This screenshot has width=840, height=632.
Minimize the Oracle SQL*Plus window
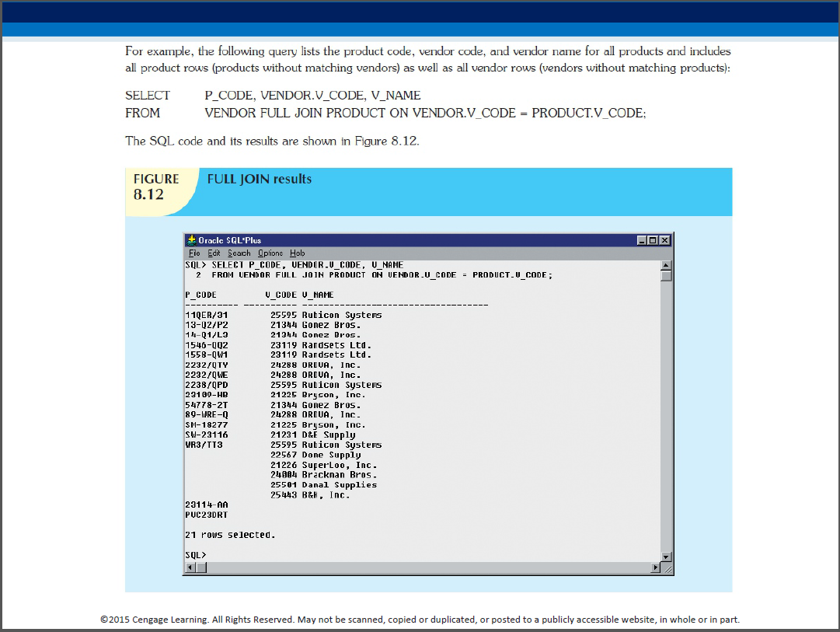tap(642, 240)
